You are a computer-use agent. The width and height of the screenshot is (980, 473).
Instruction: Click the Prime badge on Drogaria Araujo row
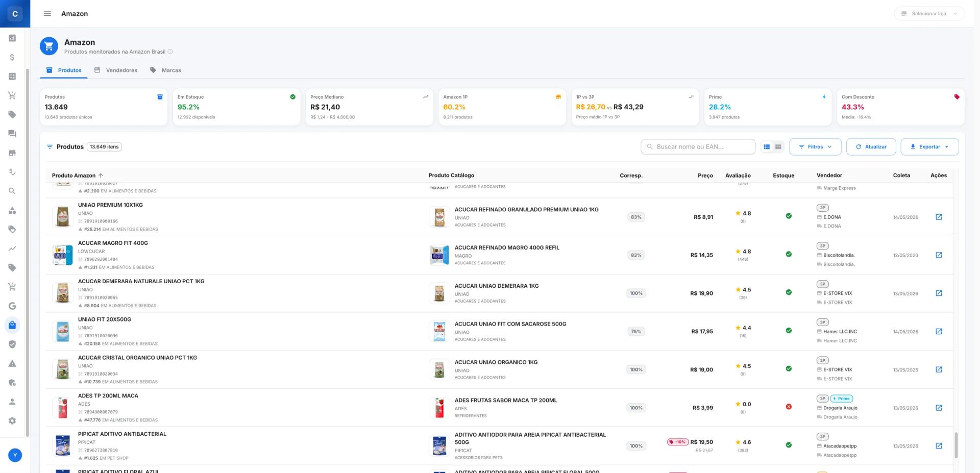click(842, 399)
